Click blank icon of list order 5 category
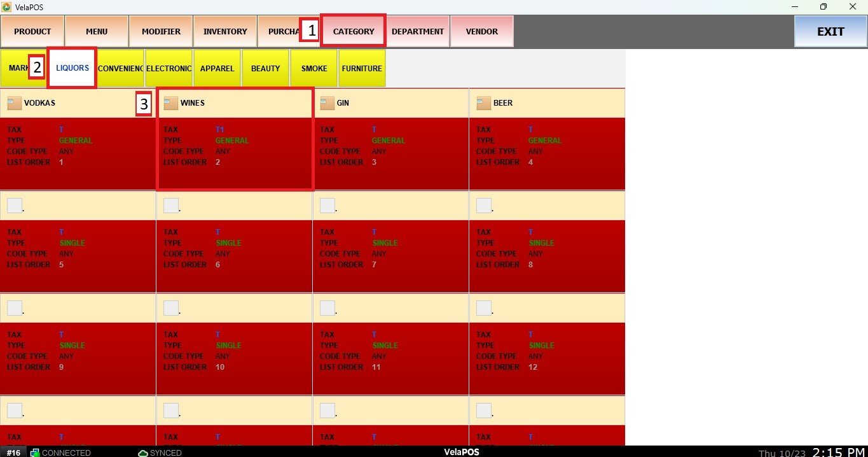The width and height of the screenshot is (868, 457). 15,206
